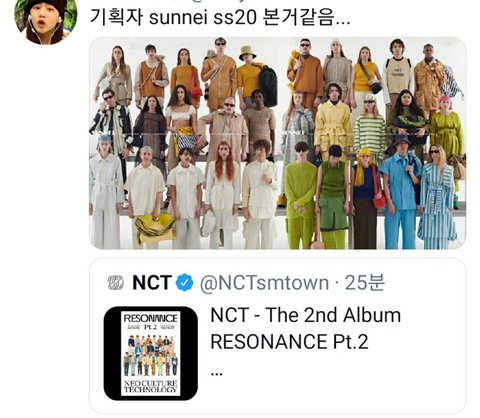Screen dimensions: 480x418
Task: Expand the truncated ellipsis in quoted tweet
Action: 217,373
